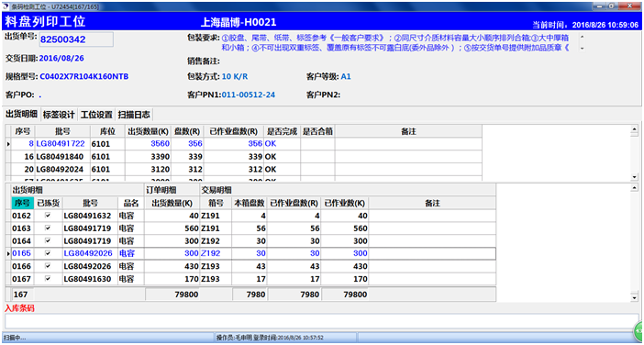Click the 出货数量(K) column header in the upper grid
This screenshot has height=345, width=644.
(x=148, y=131)
